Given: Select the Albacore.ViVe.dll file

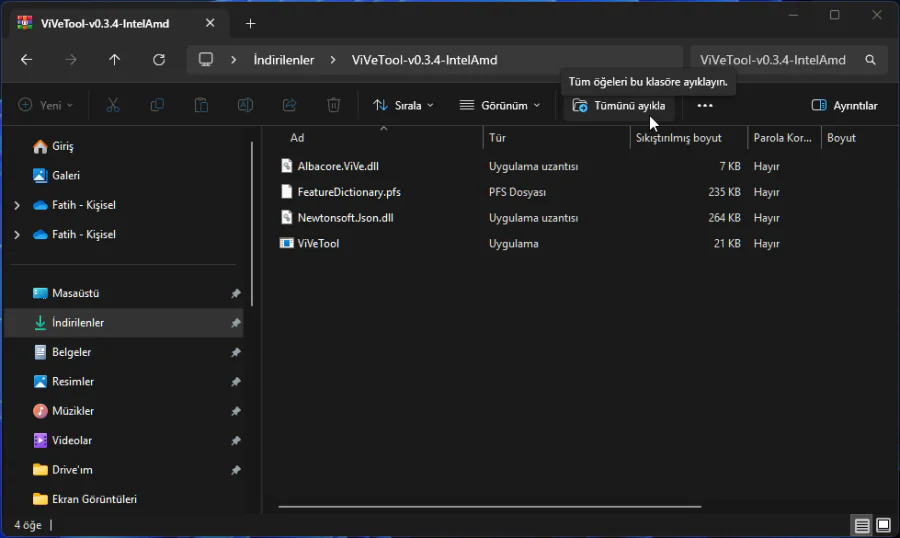Looking at the screenshot, I should (338, 166).
